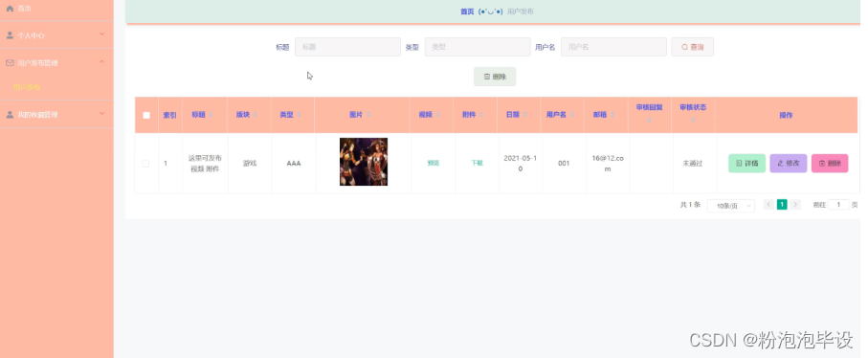Click the 查询 search button

click(x=693, y=47)
